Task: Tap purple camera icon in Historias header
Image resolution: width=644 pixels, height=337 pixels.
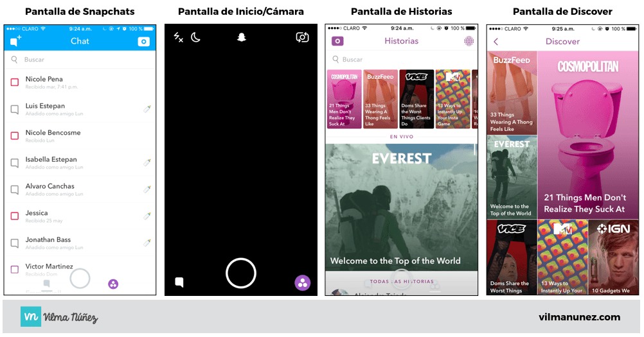Action: pyautogui.click(x=337, y=41)
